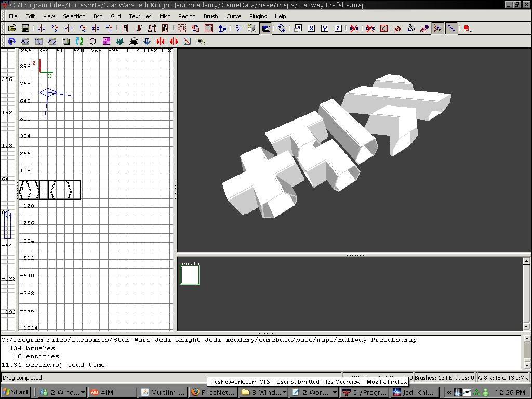This screenshot has height=399, width=532.
Task: Click the Save floppy disk icon
Action: 25,29
